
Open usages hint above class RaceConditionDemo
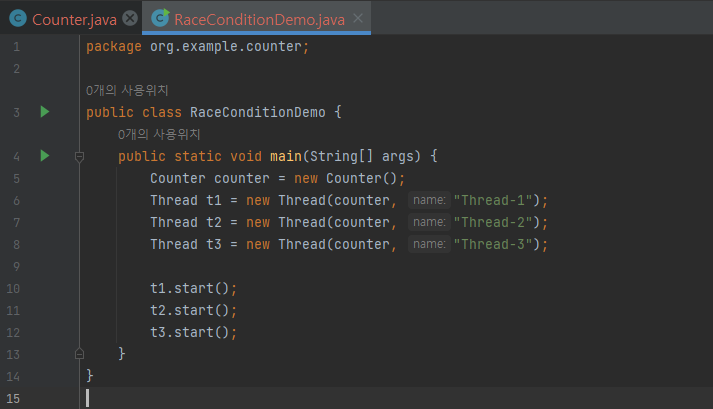127,90
